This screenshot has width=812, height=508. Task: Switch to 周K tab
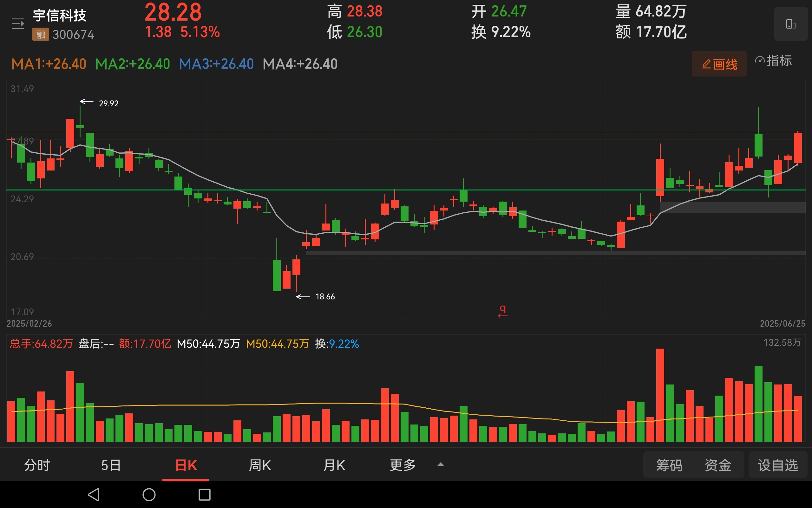[x=260, y=465]
